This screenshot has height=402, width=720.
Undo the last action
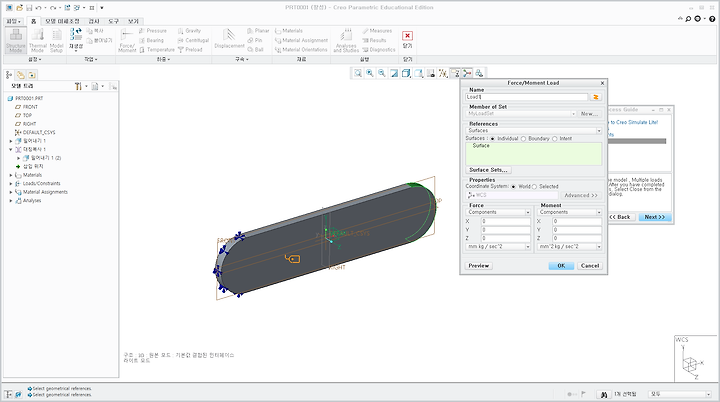click(39, 8)
